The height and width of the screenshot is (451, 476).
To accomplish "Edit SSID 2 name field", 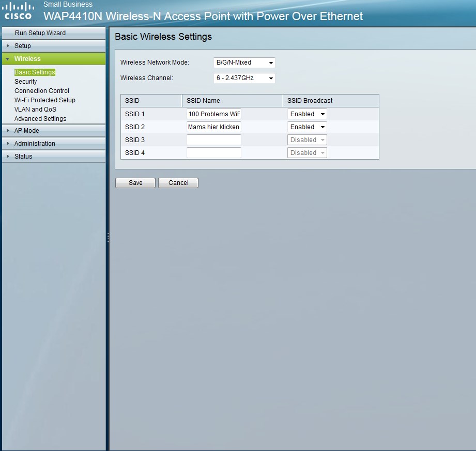I will (x=214, y=127).
